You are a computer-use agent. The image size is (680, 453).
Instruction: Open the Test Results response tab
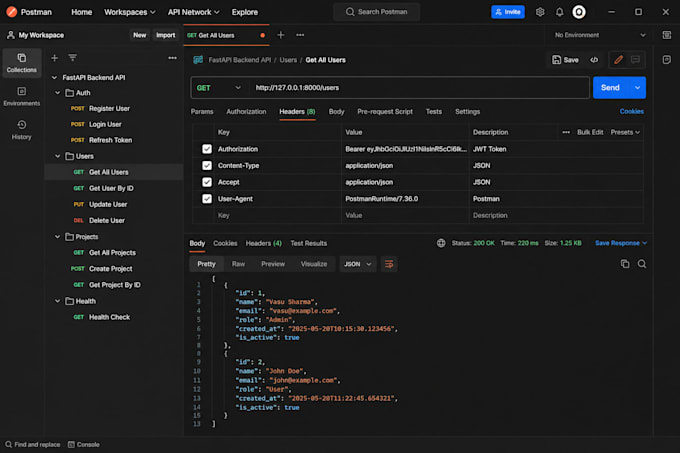309,243
